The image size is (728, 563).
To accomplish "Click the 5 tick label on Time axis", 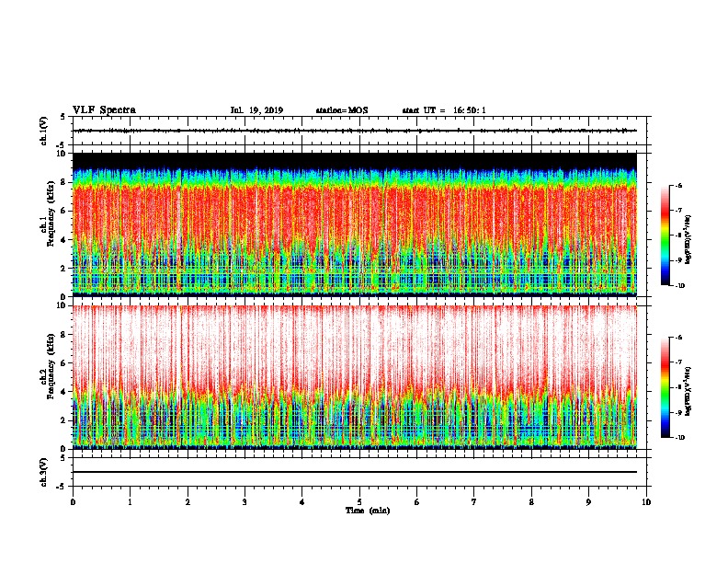I will [359, 501].
